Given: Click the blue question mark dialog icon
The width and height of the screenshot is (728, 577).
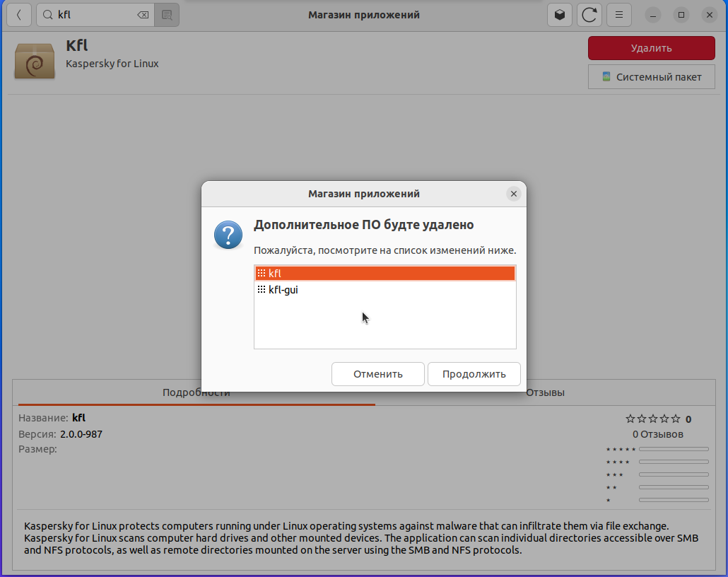Looking at the screenshot, I should pyautogui.click(x=228, y=235).
